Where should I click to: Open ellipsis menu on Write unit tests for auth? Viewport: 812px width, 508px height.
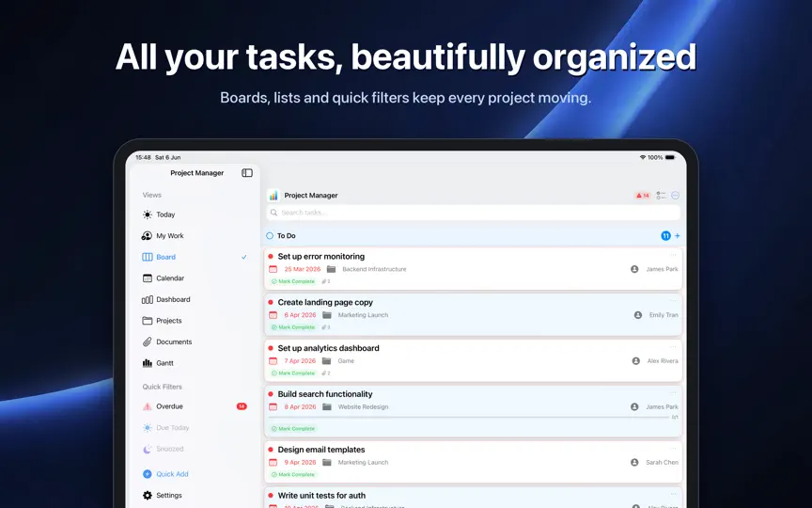coord(673,494)
